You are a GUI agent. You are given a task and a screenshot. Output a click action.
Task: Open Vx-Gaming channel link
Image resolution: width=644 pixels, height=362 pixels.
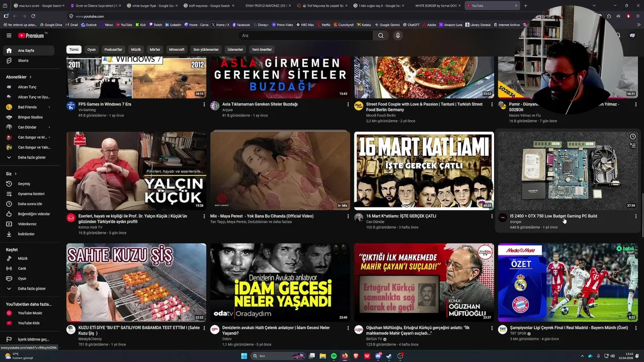point(87,110)
